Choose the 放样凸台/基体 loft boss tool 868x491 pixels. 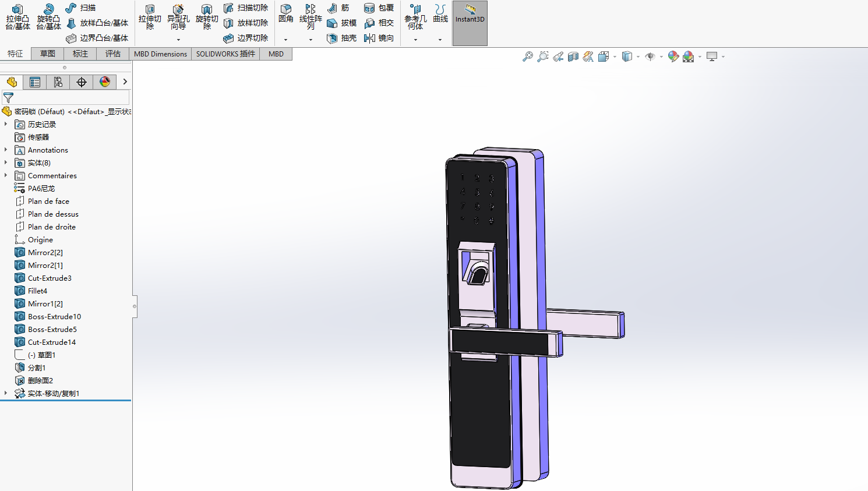pyautogui.click(x=97, y=23)
